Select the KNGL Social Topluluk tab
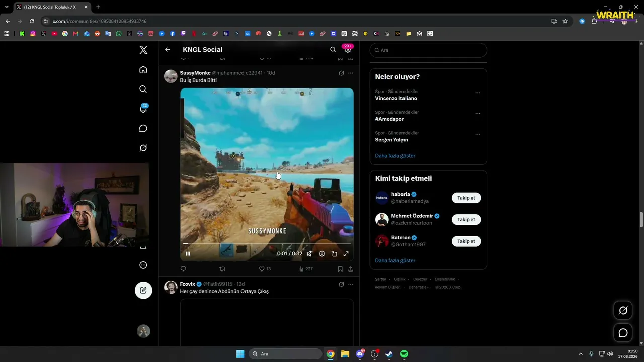This screenshot has height=362, width=644. 51,7
